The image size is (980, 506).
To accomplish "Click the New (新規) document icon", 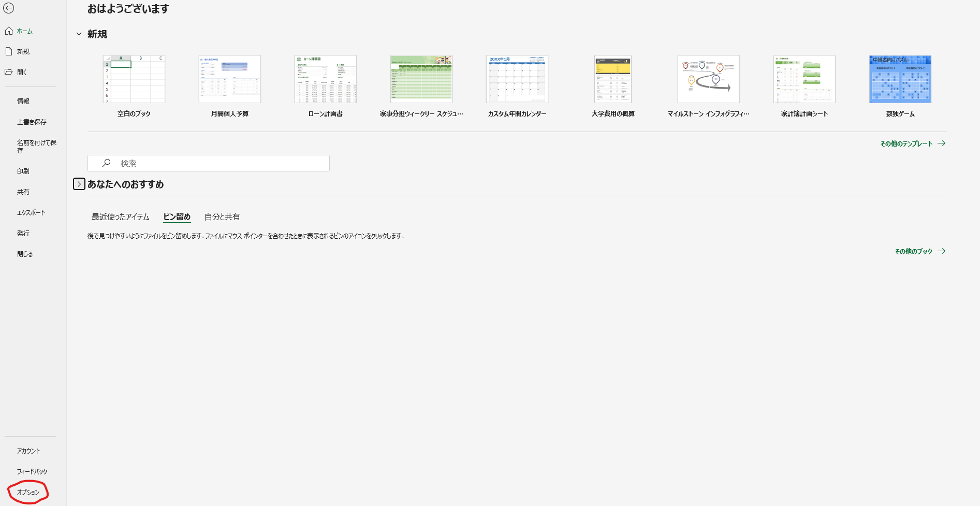I will pyautogui.click(x=9, y=51).
